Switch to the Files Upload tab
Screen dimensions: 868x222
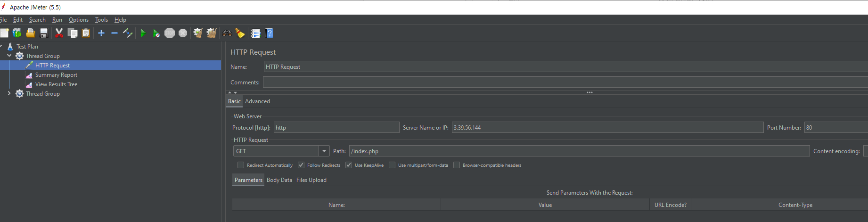(311, 180)
